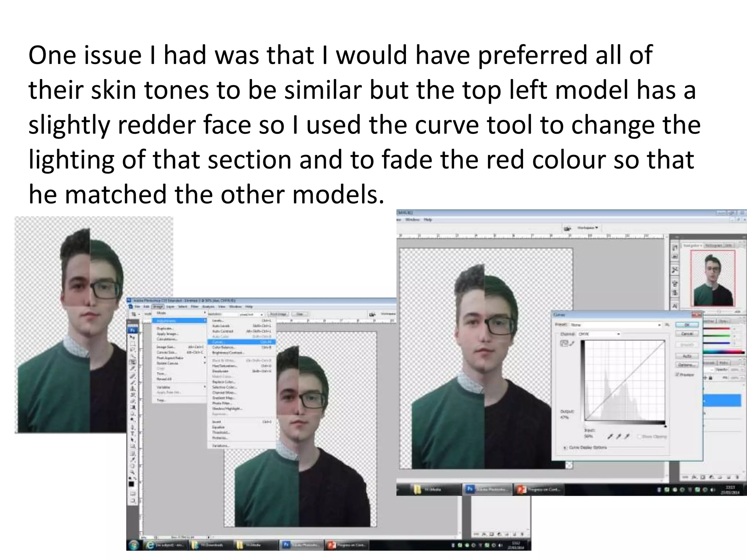Screen dimensions: 747x560
Task: Choose Curves in the Adjustments submenu
Action: pos(241,342)
